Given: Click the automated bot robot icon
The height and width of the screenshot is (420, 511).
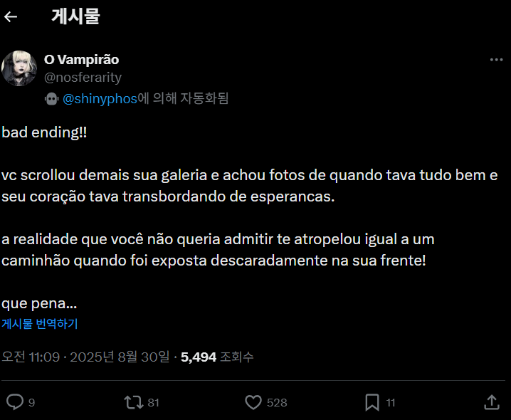Looking at the screenshot, I should click(x=51, y=99).
